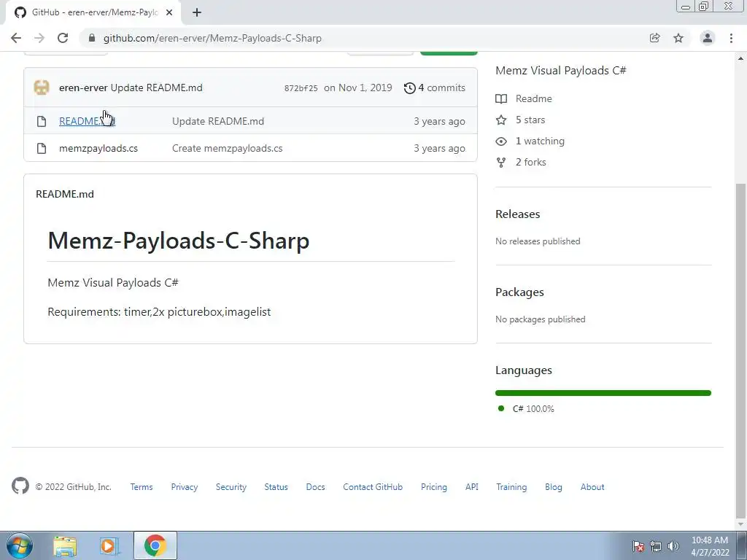Viewport: 747px width, 560px height.
Task: Click the volume speaker tray icon
Action: 673,546
